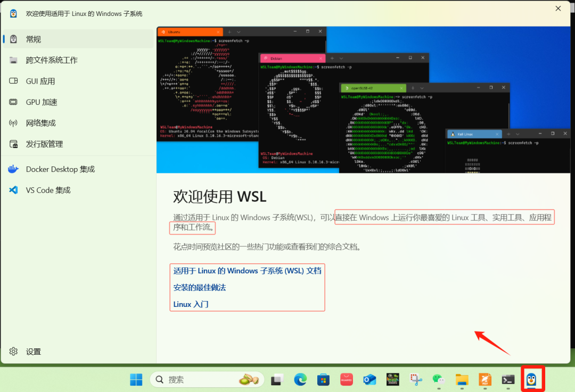Open the Windows Start menu
The width and height of the screenshot is (575, 392).
pyautogui.click(x=136, y=380)
